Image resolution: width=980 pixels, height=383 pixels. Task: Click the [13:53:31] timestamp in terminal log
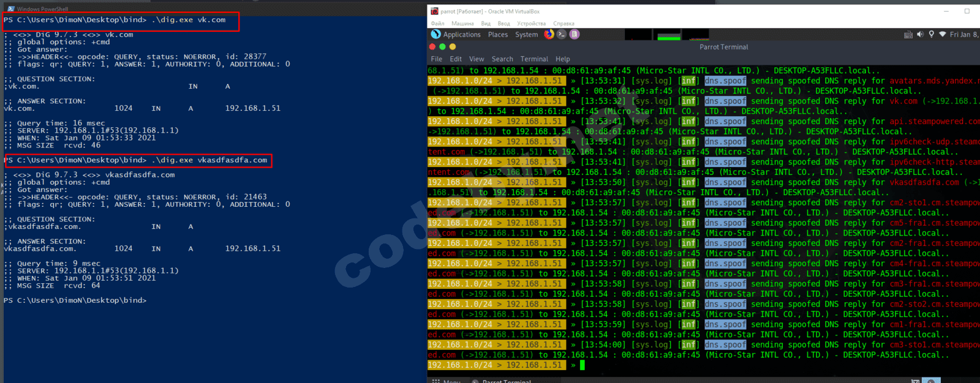pos(603,81)
